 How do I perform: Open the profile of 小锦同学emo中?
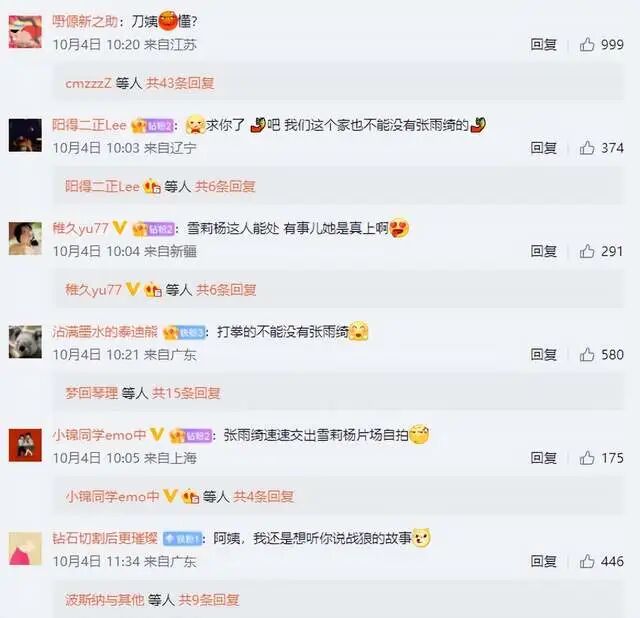(99, 435)
